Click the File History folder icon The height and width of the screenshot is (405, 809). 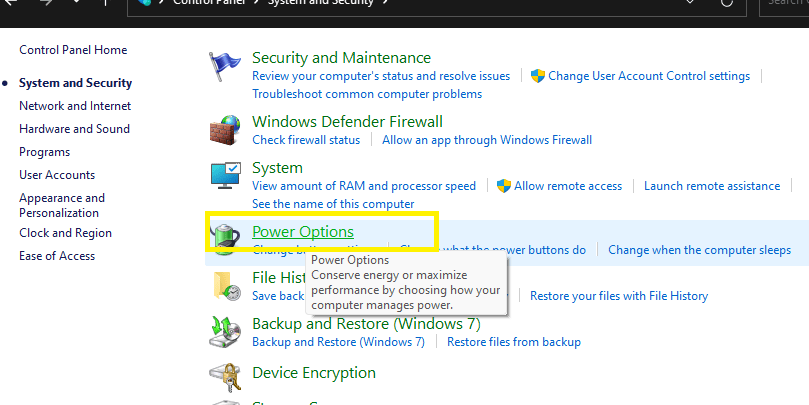[225, 285]
